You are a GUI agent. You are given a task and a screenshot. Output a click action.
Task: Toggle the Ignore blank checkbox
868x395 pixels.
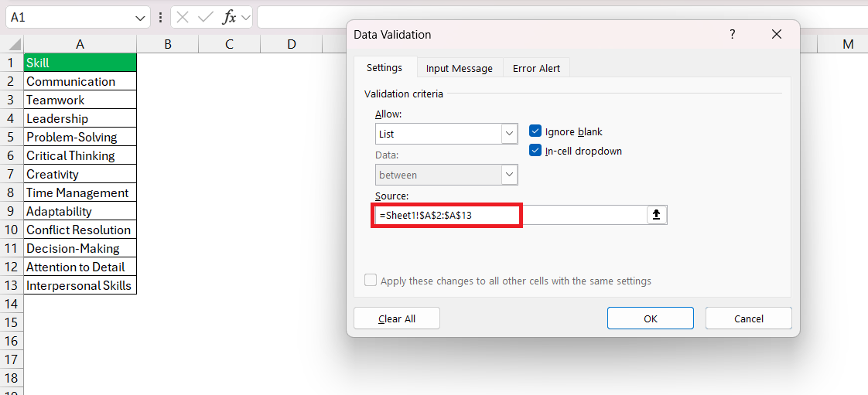coord(535,131)
